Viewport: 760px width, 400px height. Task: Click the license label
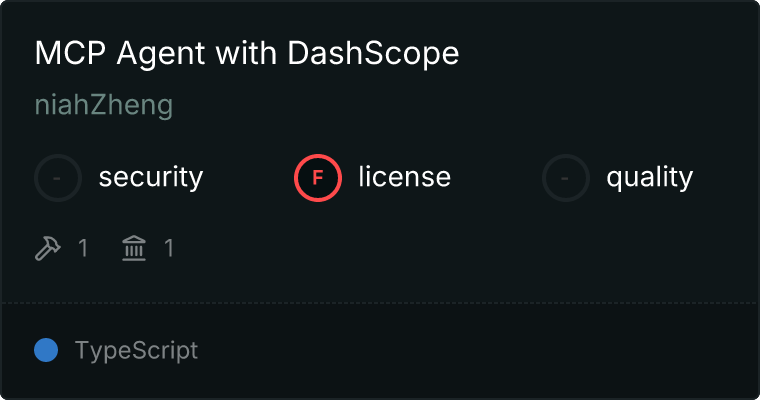pyautogui.click(x=404, y=178)
